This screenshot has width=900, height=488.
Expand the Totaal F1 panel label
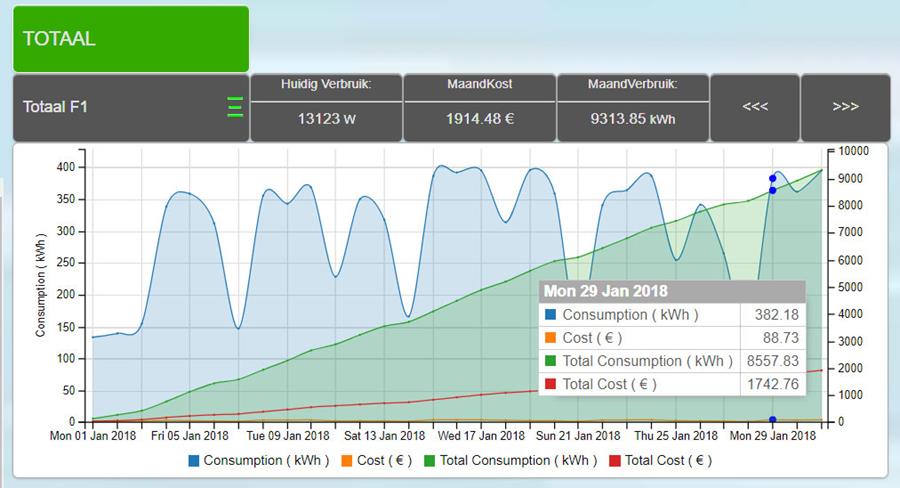(56, 107)
